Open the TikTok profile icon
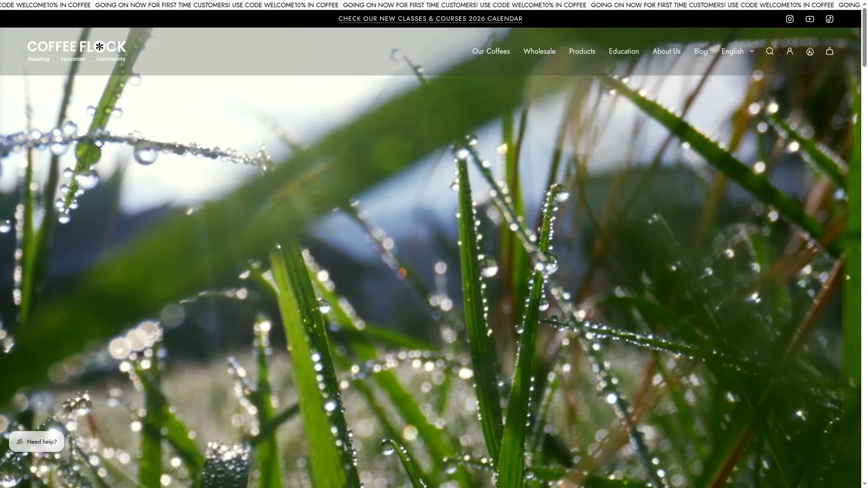 830,19
